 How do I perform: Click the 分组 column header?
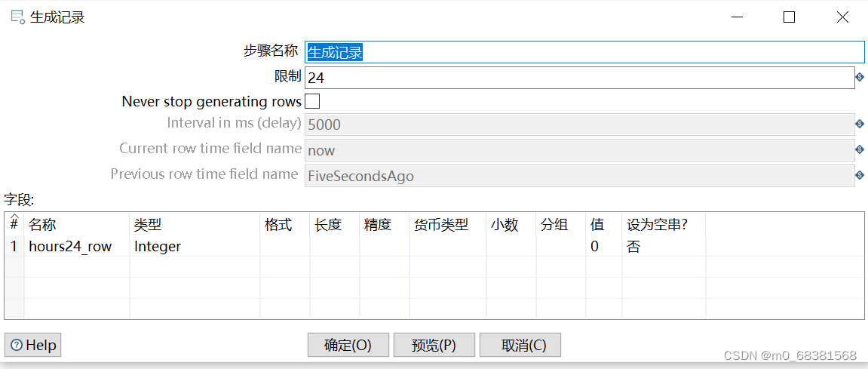click(x=561, y=224)
